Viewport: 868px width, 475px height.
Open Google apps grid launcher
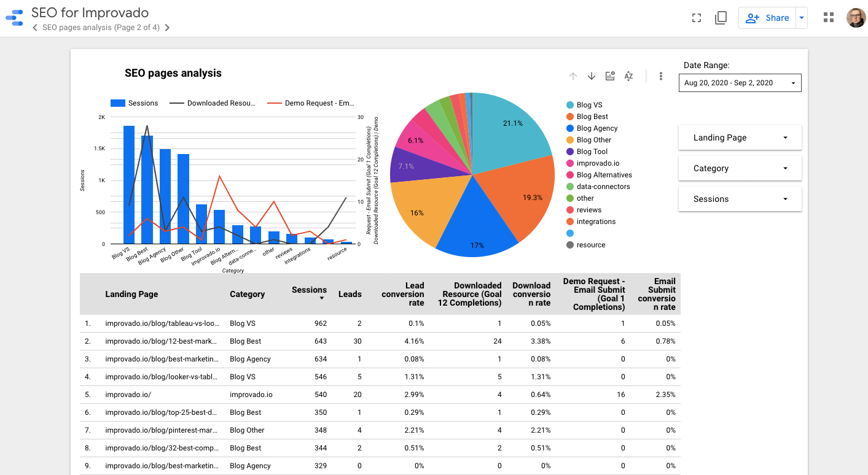[829, 18]
